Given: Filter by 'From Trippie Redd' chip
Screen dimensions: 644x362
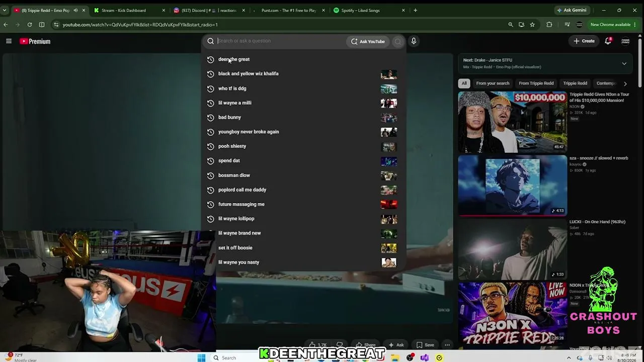Looking at the screenshot, I should (x=536, y=83).
